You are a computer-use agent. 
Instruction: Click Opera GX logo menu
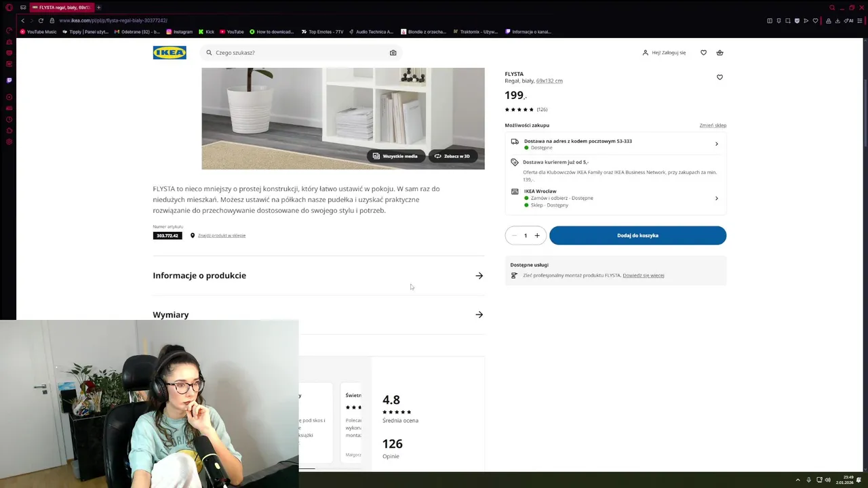9,7
